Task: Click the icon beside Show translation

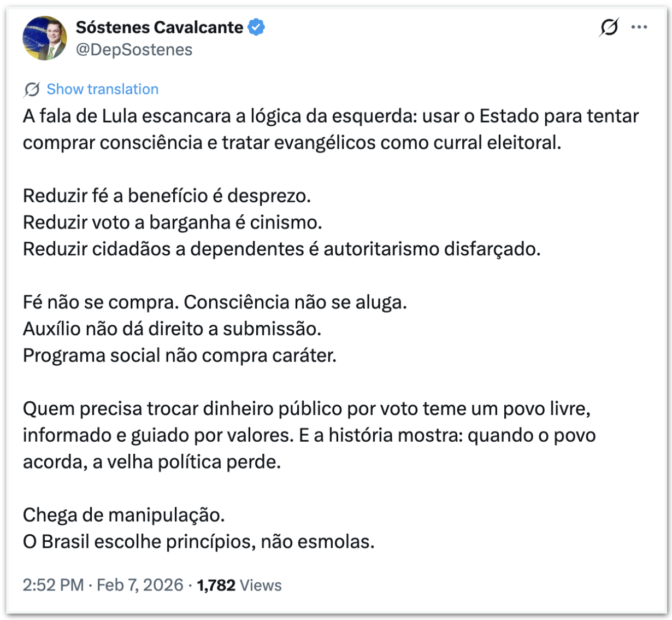Action: (32, 89)
